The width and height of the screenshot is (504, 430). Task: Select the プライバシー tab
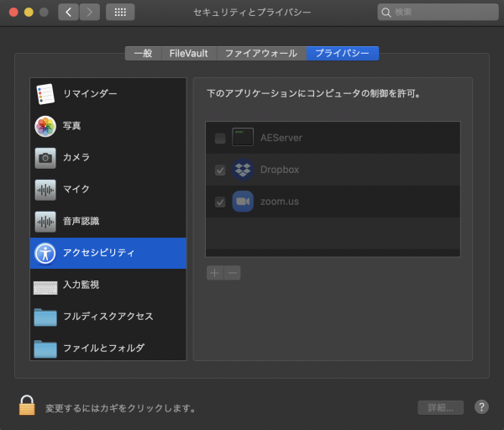click(343, 54)
